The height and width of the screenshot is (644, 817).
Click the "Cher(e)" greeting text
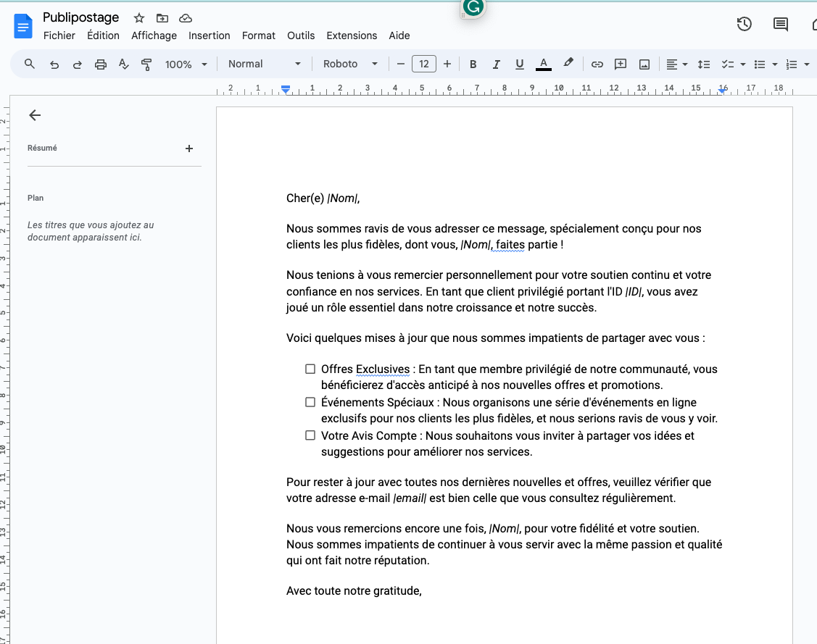click(x=305, y=198)
